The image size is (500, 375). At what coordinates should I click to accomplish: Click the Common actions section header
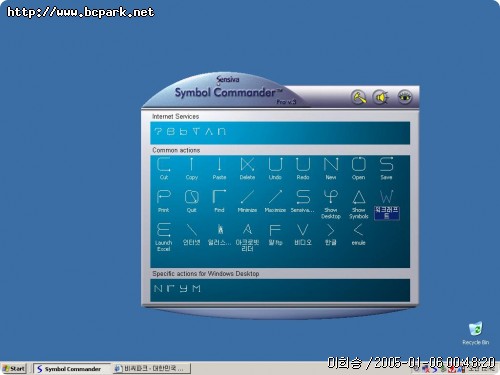[x=176, y=150]
